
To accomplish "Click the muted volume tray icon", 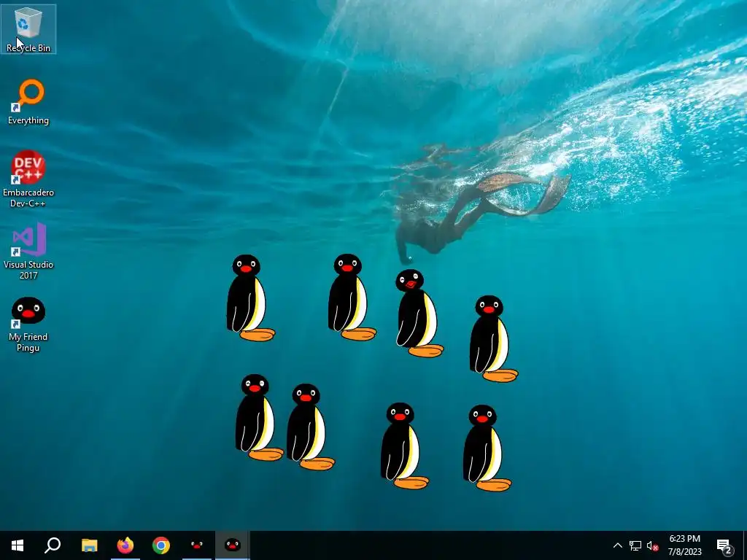I will point(653,545).
